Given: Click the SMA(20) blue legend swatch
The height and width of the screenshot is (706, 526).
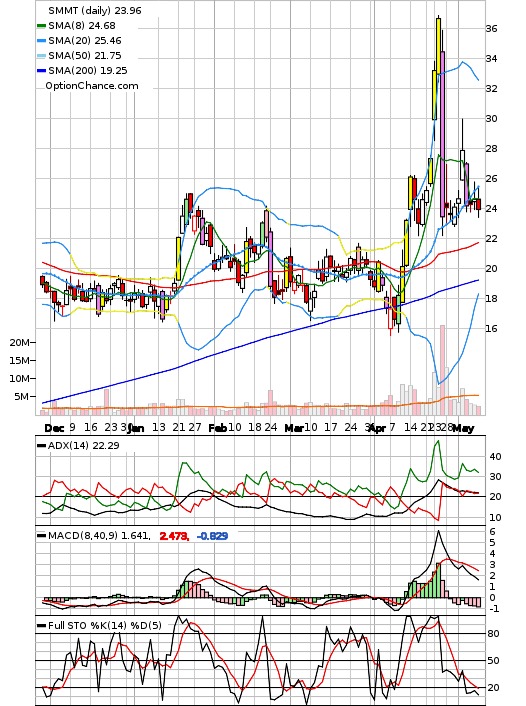Looking at the screenshot, I should point(41,41).
